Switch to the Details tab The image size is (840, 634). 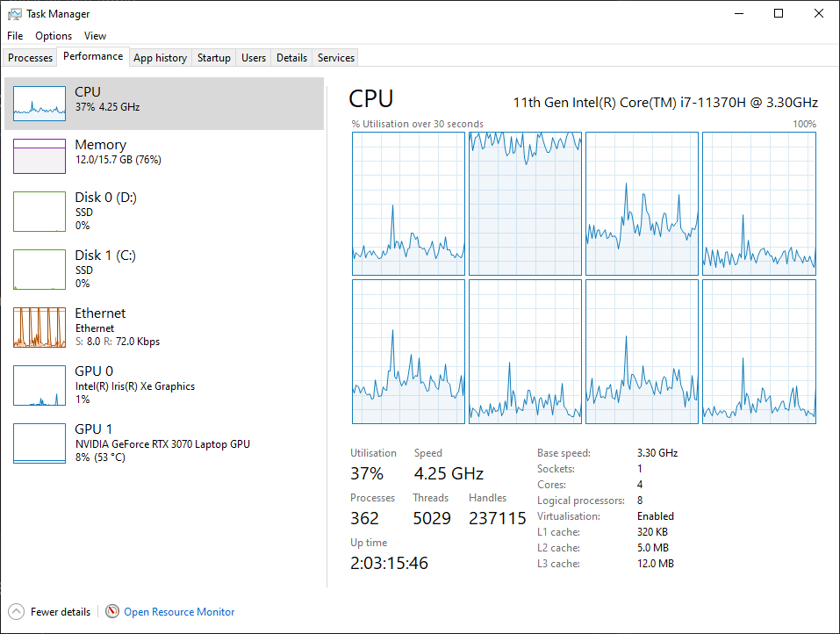[291, 57]
